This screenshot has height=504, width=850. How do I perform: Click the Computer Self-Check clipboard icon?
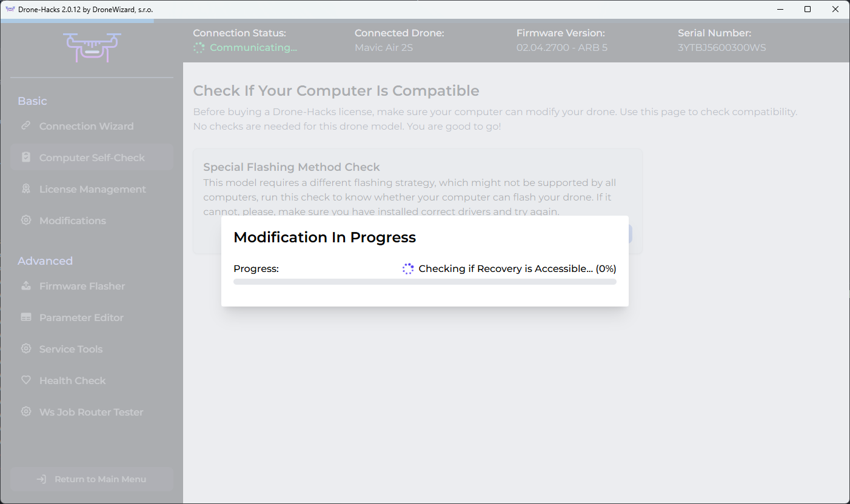coord(25,157)
